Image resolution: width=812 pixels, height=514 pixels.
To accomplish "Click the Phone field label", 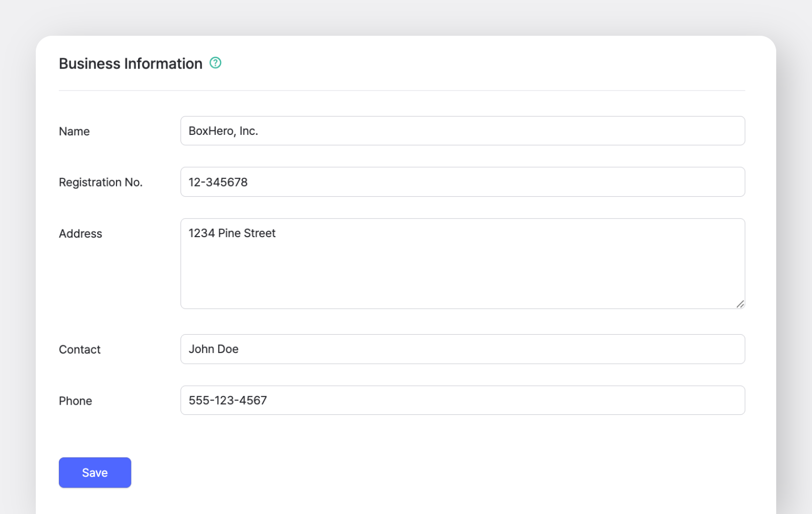I will tap(75, 401).
